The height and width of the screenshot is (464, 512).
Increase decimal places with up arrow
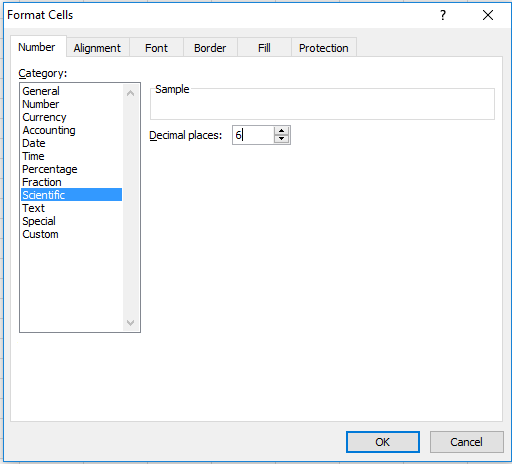(282, 131)
